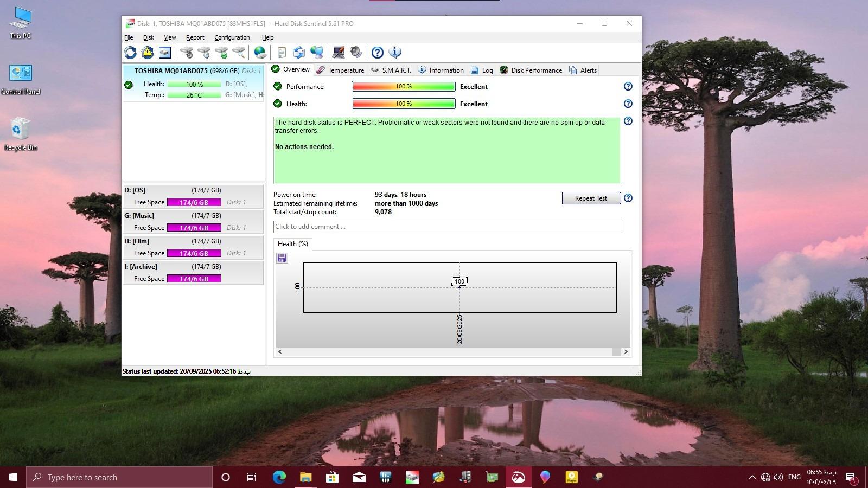Open the Disk menu

(148, 37)
